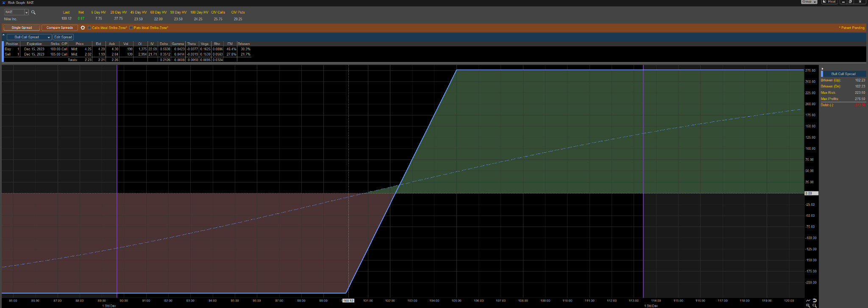The image size is (868, 308).
Task: Click the Buy row Mid price 4.25
Action: (88, 49)
